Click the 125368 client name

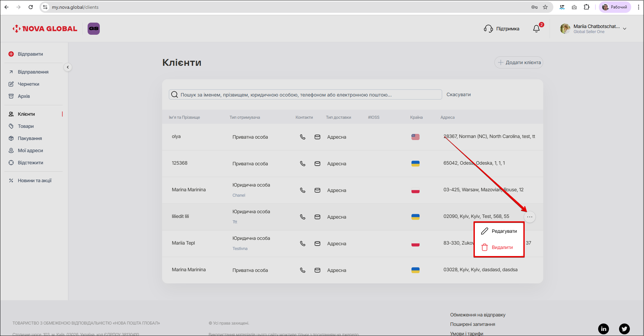(180, 163)
